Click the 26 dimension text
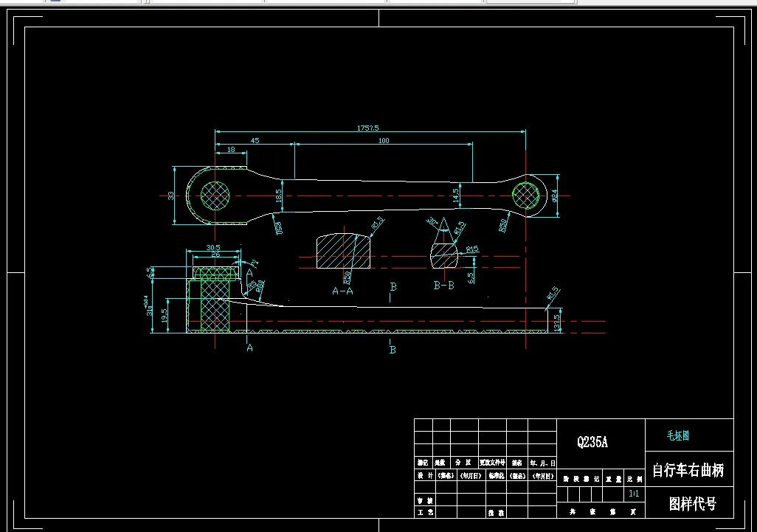The height and width of the screenshot is (532, 757). click(x=215, y=254)
